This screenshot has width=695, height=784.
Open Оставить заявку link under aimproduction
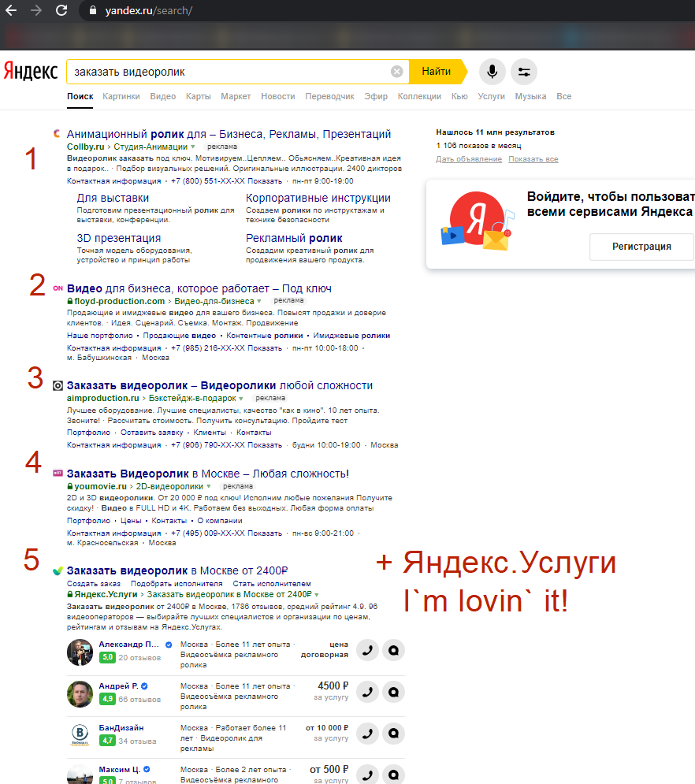[152, 433]
